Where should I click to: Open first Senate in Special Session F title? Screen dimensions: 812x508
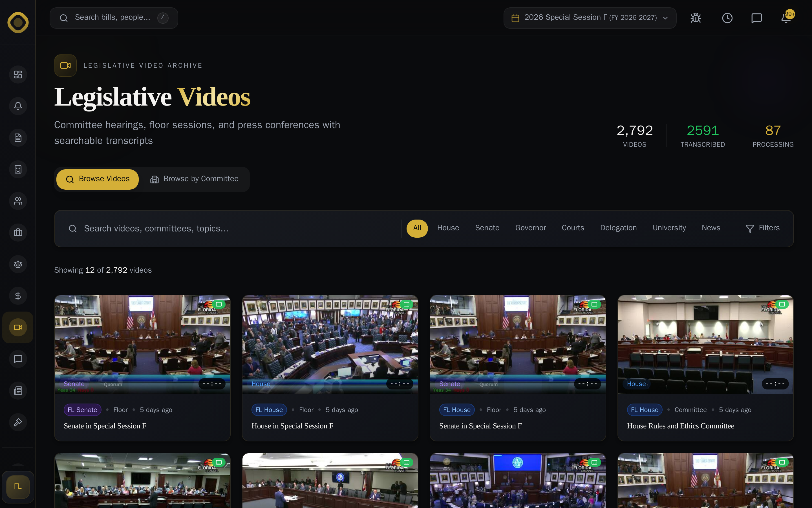[105, 426]
